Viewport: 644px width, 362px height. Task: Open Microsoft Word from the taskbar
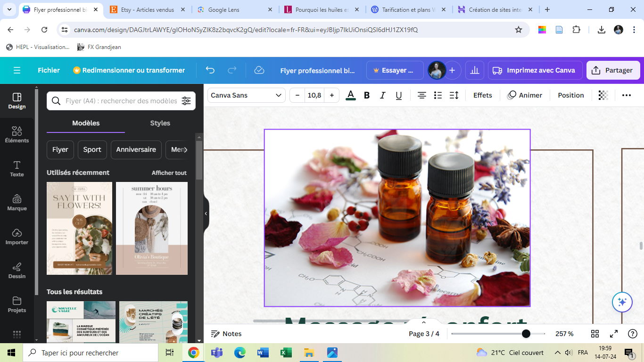pos(263,353)
